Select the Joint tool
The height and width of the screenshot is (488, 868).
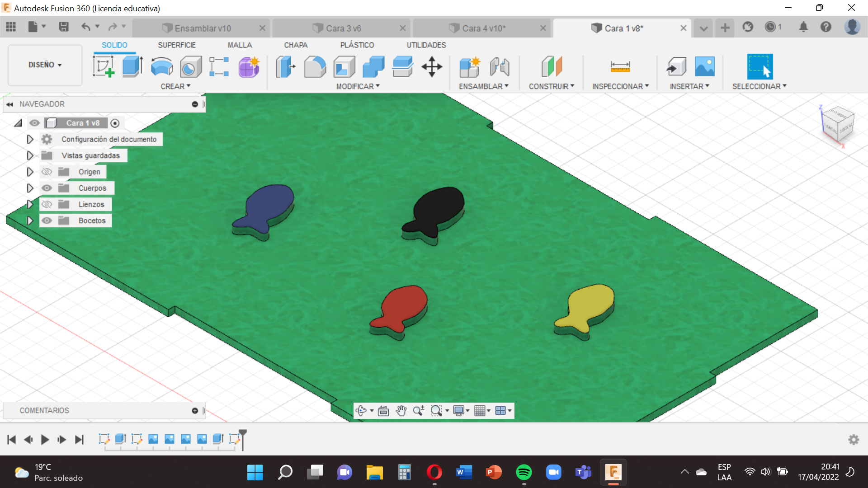coord(500,66)
